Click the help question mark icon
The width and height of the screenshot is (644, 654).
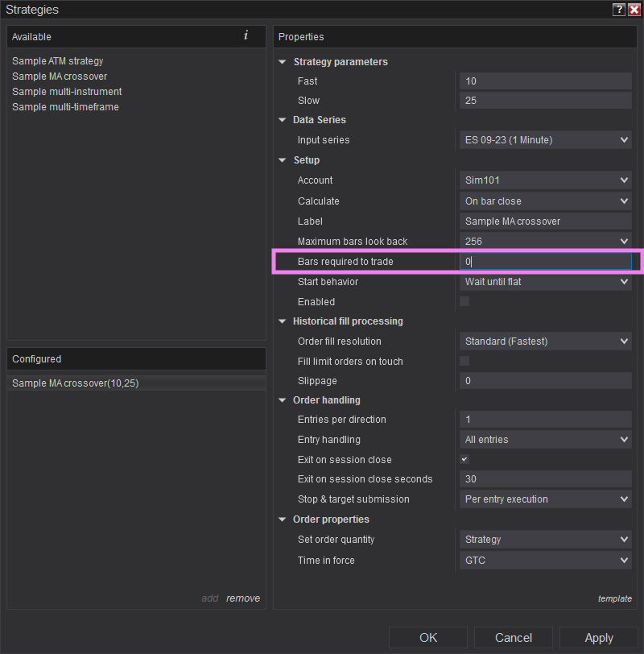pos(618,10)
